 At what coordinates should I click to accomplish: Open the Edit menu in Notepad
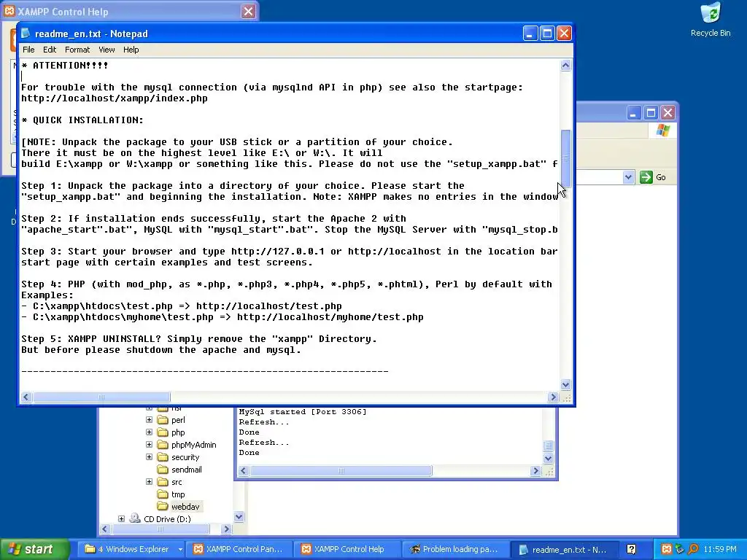click(x=50, y=50)
